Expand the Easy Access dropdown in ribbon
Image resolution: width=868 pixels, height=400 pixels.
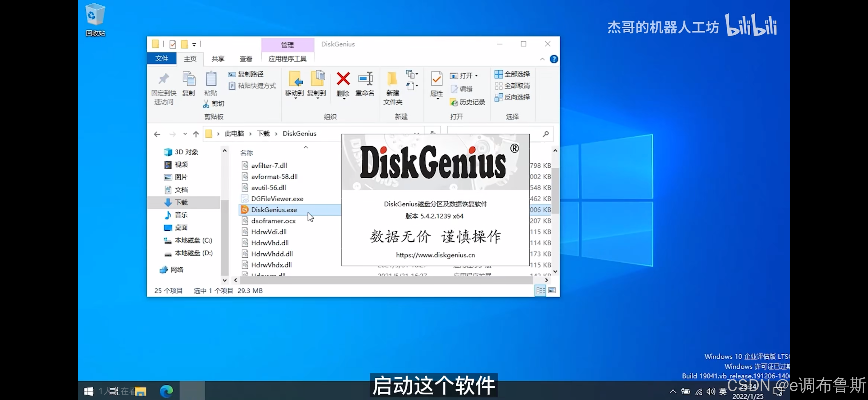413,86
